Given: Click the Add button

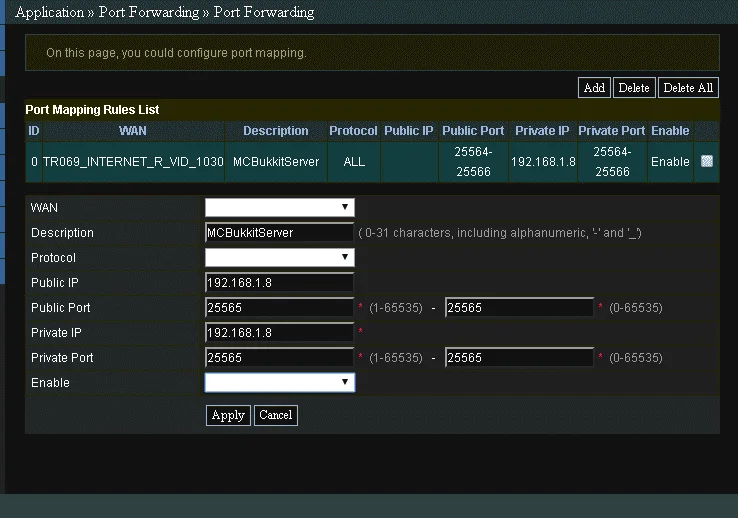Looking at the screenshot, I should tap(594, 88).
